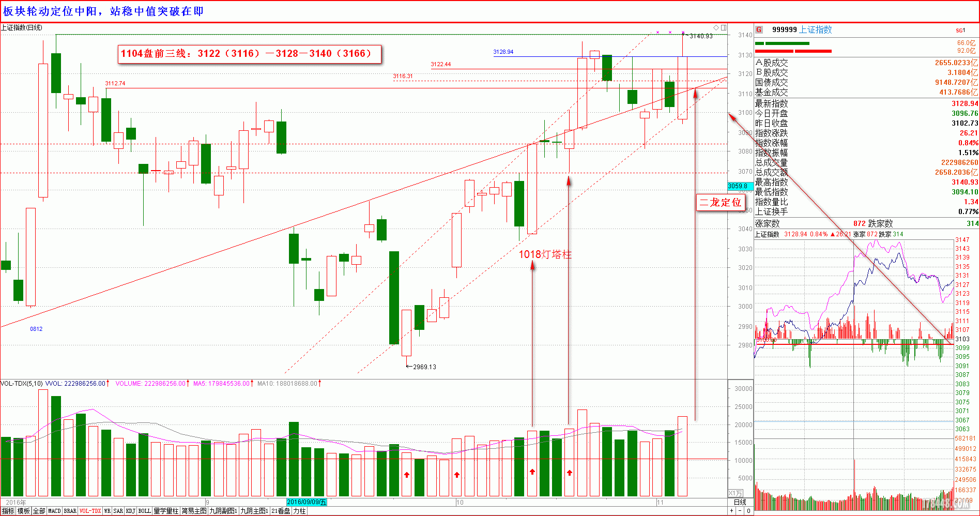
Task: Click the 3140.93 high price label
Action: 701,36
